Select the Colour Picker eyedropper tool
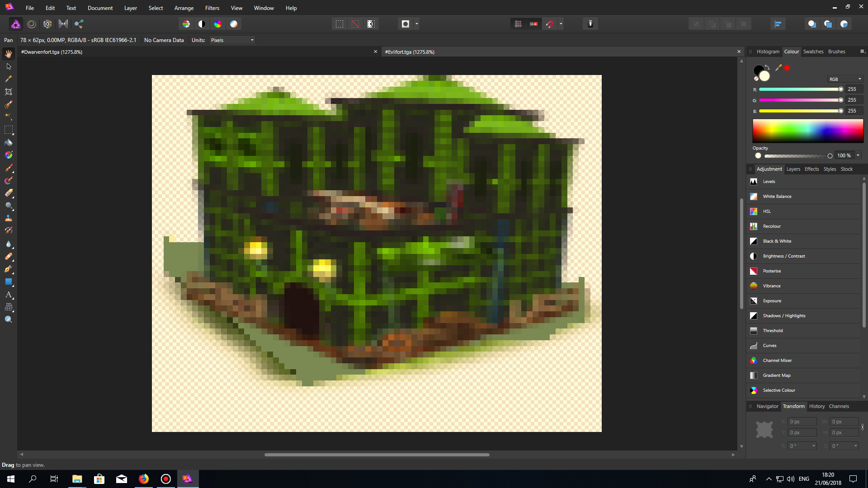This screenshot has height=488, width=868. (9, 79)
